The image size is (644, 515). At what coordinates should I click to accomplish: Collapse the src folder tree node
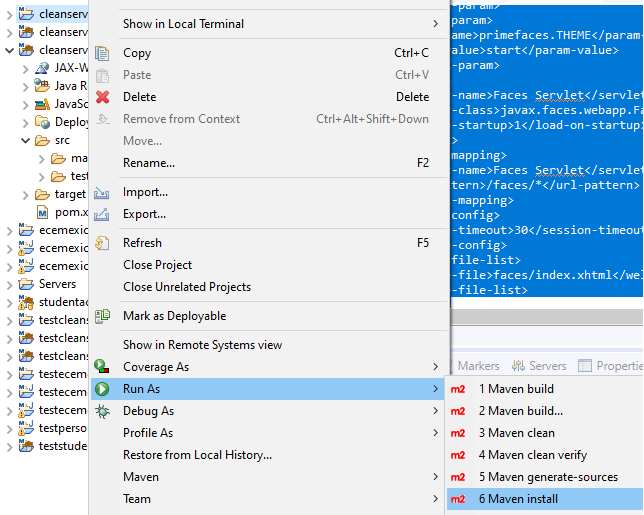tap(27, 141)
